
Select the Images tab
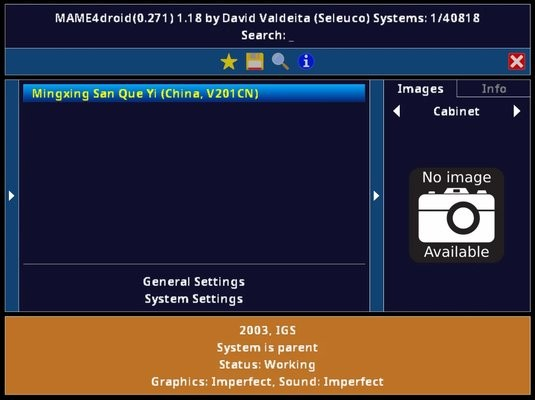click(x=420, y=89)
